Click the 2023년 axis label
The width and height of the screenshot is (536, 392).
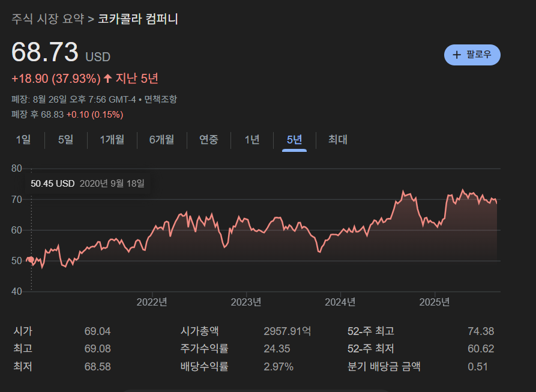click(246, 302)
